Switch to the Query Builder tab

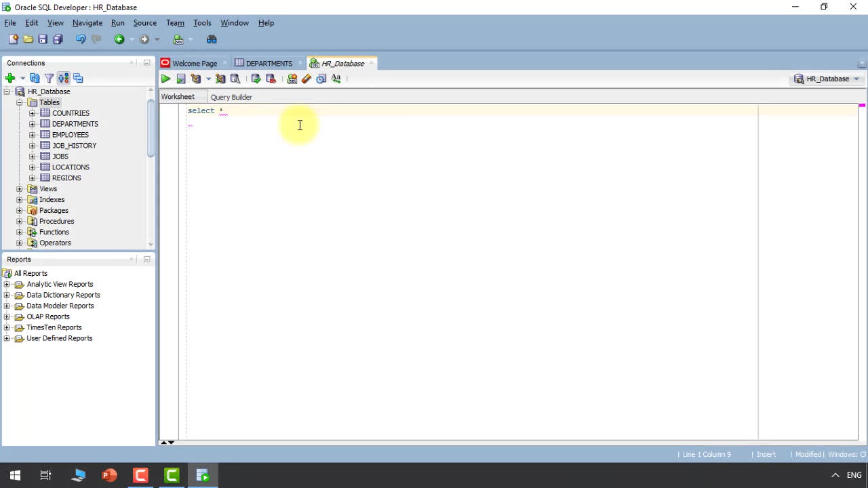[x=231, y=97]
